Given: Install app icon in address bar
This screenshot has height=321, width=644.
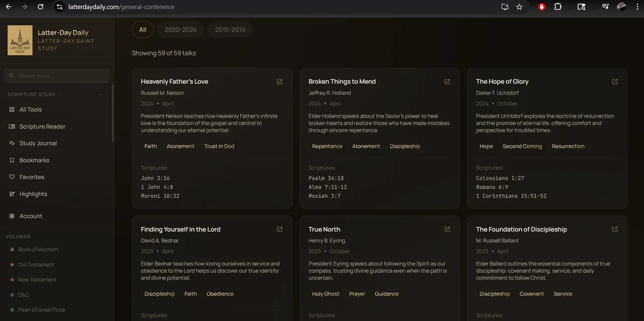Looking at the screenshot, I should point(505,7).
